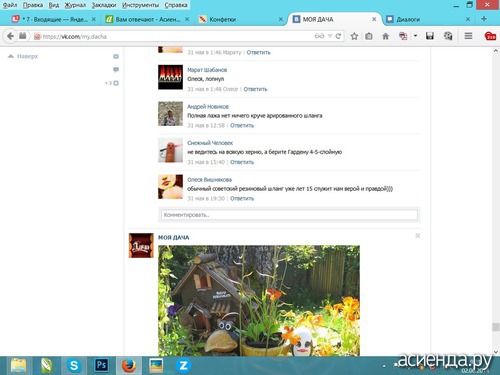Open the URL history dropdown triangle

(x=330, y=36)
